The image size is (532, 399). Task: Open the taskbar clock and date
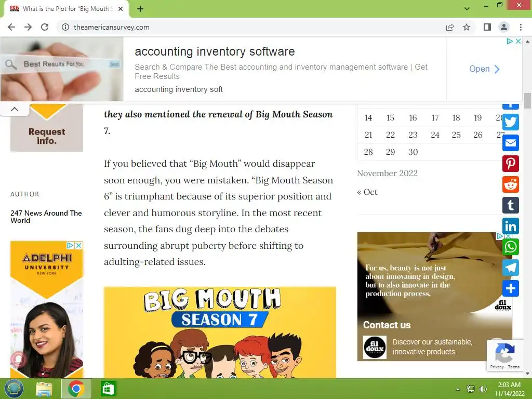tap(509, 389)
